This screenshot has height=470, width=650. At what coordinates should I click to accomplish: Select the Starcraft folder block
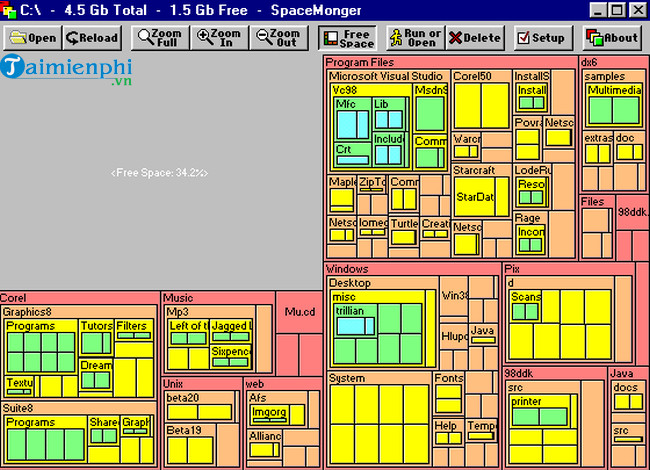pyautogui.click(x=474, y=171)
